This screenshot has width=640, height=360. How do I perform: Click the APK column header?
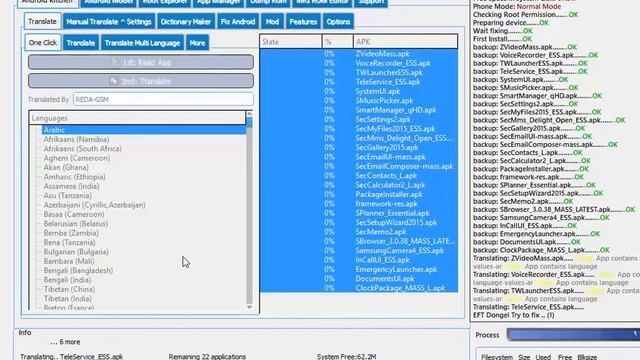pyautogui.click(x=406, y=42)
